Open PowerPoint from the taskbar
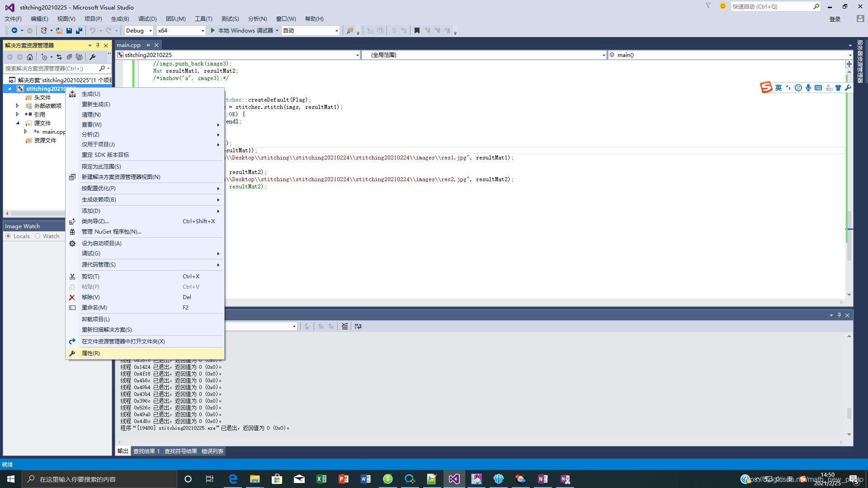The image size is (868, 488). (x=344, y=479)
